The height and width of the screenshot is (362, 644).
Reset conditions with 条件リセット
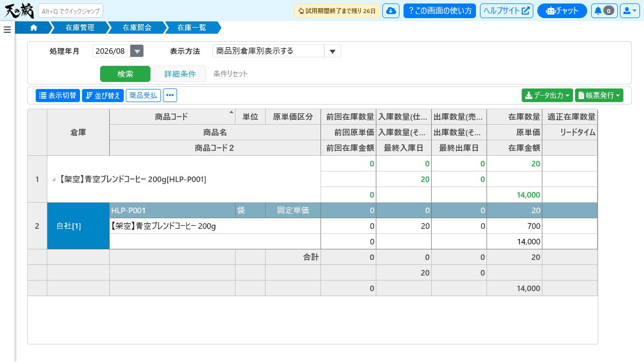[x=230, y=74]
